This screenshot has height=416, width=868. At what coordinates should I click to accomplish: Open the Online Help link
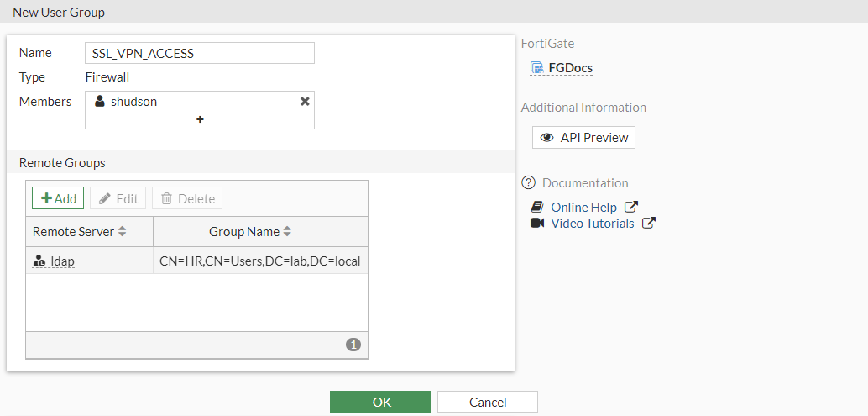pos(583,207)
